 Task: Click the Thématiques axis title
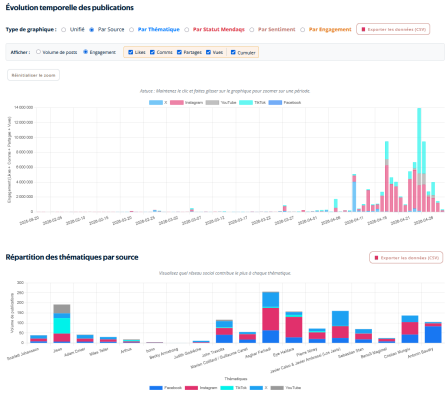236,379
